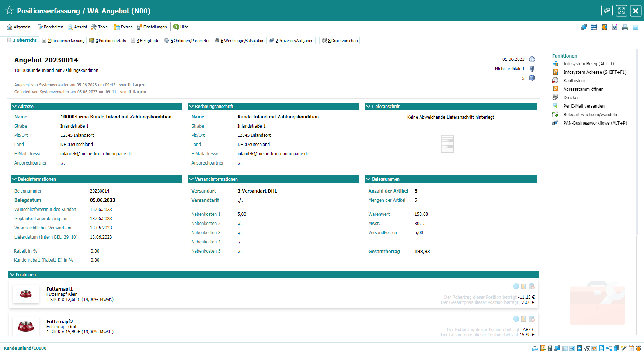Collapse the Versandinformationen section

pyautogui.click(x=191, y=179)
